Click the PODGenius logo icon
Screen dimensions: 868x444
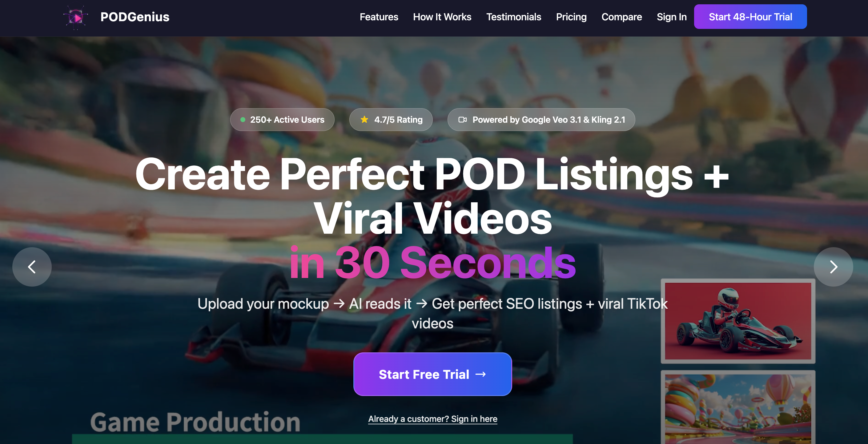tap(76, 17)
